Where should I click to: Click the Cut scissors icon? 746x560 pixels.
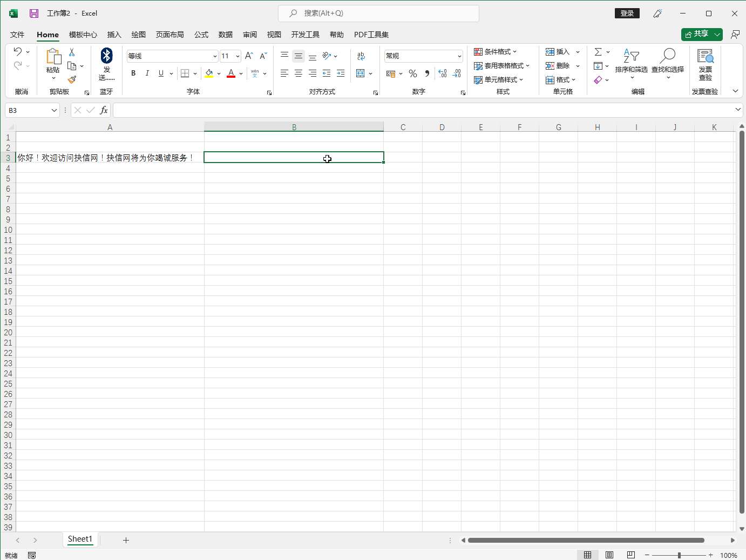point(72,52)
